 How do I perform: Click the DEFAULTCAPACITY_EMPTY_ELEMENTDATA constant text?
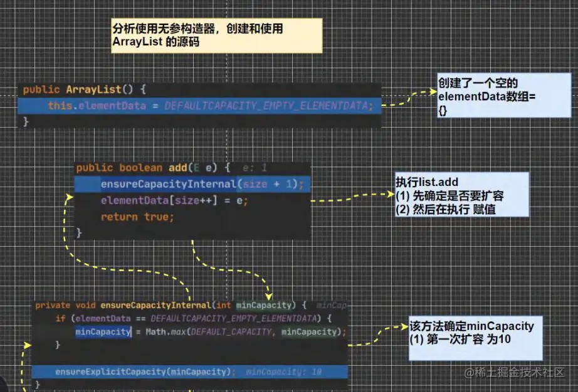(268, 106)
